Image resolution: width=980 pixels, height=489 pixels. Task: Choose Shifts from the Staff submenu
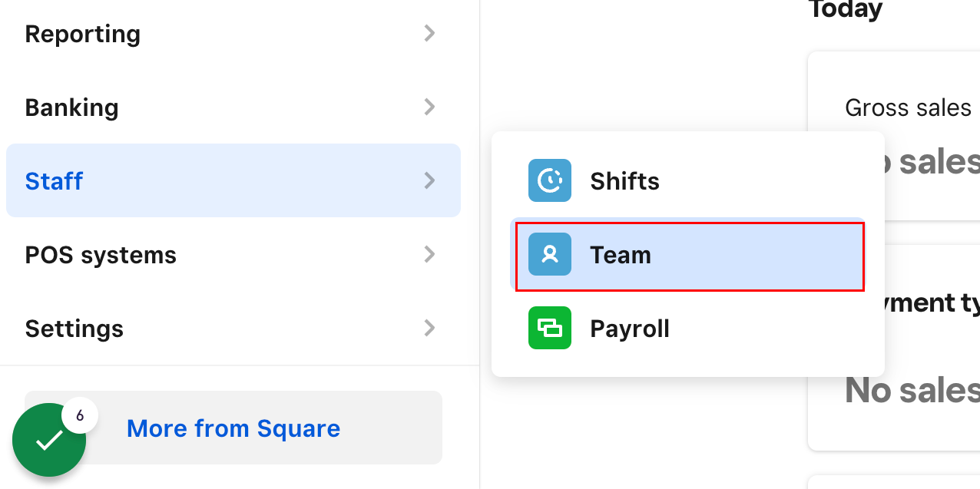[688, 180]
